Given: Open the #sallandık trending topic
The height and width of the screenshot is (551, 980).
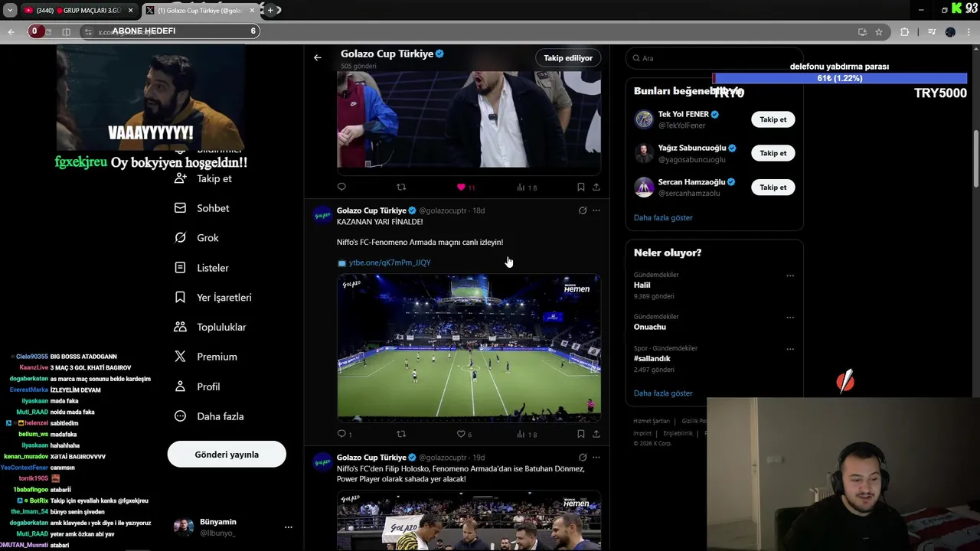Looking at the screenshot, I should click(x=652, y=358).
